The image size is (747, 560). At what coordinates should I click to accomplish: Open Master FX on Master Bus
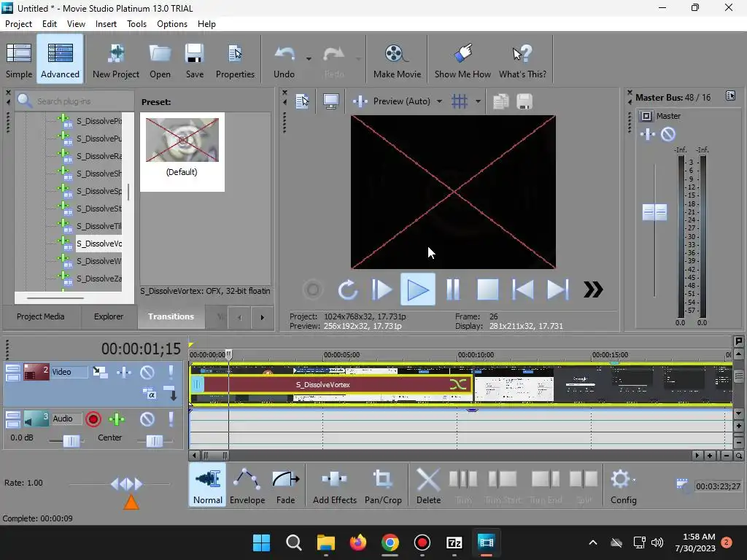tap(648, 134)
